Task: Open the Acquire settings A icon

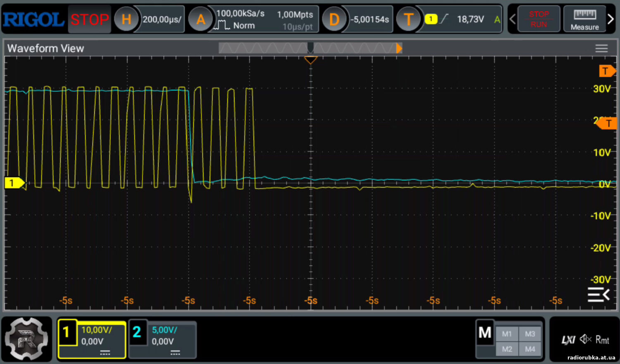Action: point(200,19)
